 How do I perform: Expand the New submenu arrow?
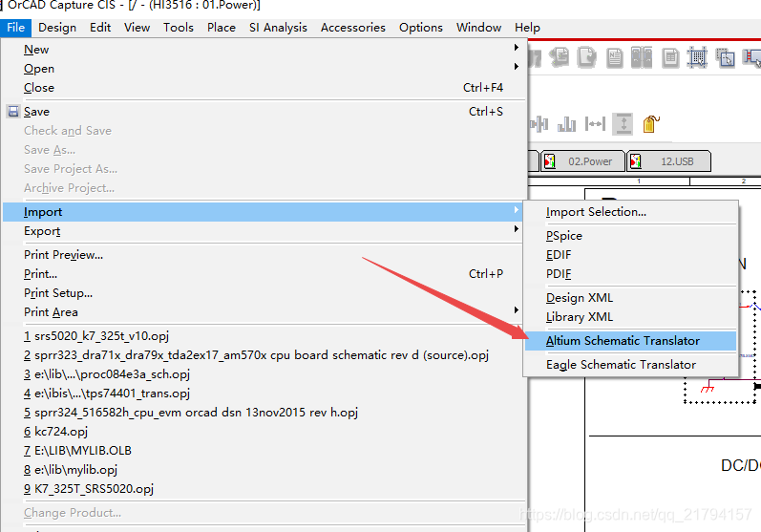coord(516,47)
